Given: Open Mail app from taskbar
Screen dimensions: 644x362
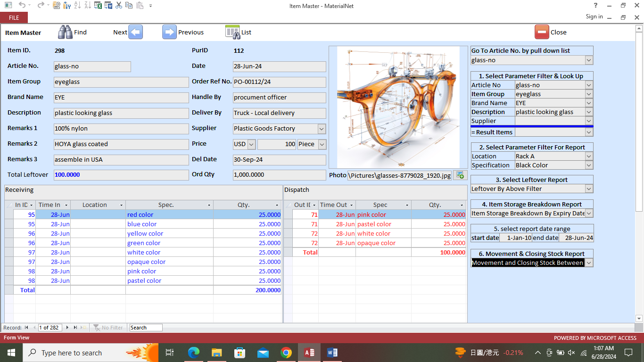Looking at the screenshot, I should (x=263, y=353).
